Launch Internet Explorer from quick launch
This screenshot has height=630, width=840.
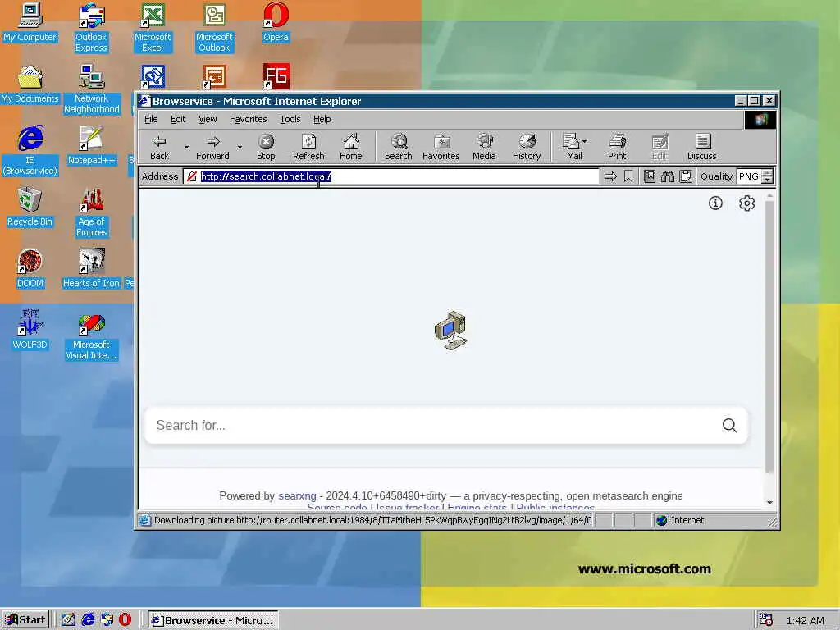[88, 620]
